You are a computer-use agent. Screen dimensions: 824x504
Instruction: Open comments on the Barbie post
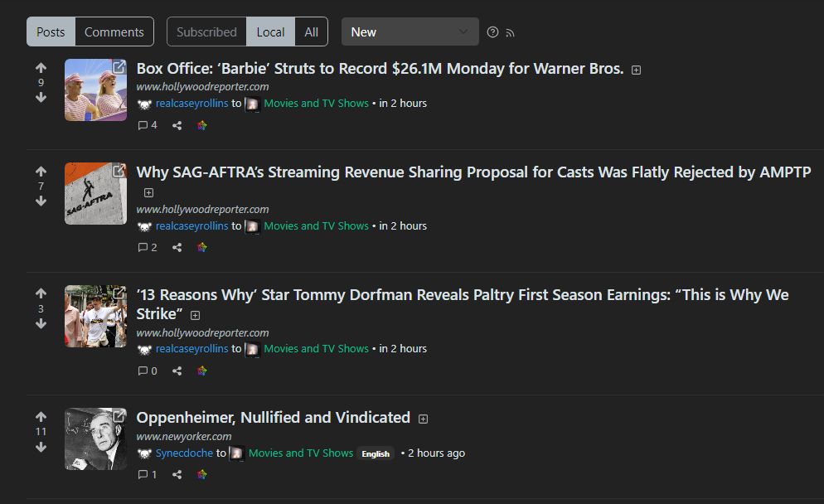click(148, 125)
